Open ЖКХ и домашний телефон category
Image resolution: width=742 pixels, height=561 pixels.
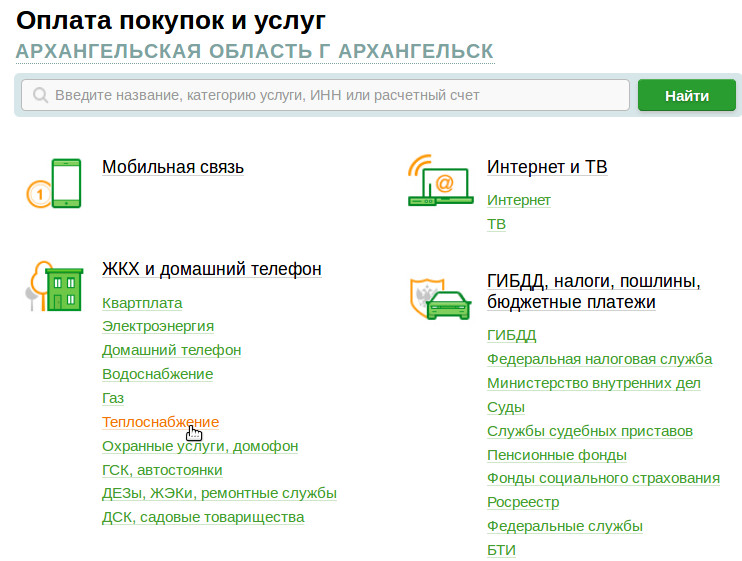211,269
